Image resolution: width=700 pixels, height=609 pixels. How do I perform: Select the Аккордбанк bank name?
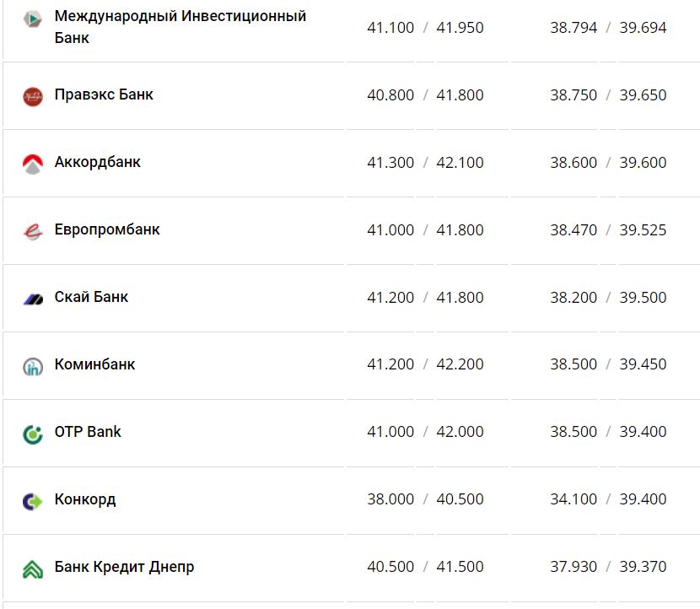point(97,162)
